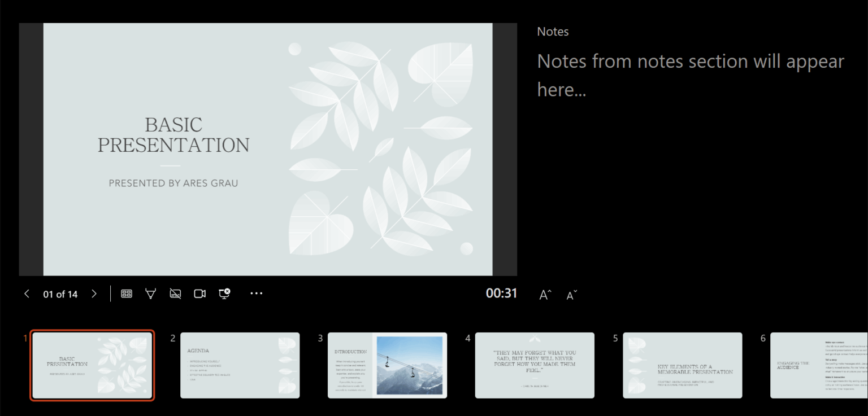
Task: Select the Introduction slide thumbnail
Action: click(387, 365)
